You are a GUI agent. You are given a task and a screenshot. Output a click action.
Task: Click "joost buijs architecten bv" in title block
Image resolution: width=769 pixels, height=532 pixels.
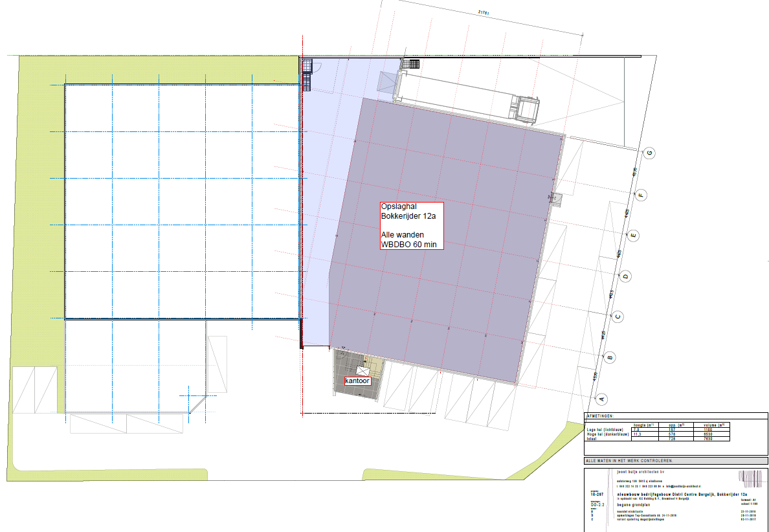(640, 472)
